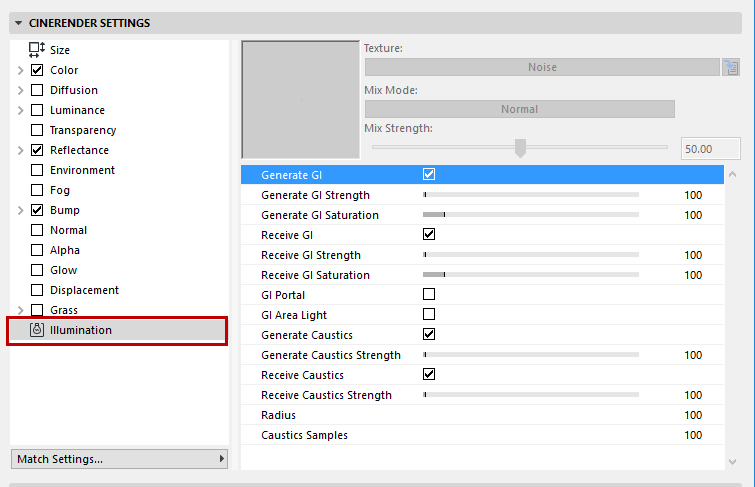Screen dimensions: 755x487
Task: Expand the Color channel tree arrow
Action: pyautogui.click(x=20, y=70)
